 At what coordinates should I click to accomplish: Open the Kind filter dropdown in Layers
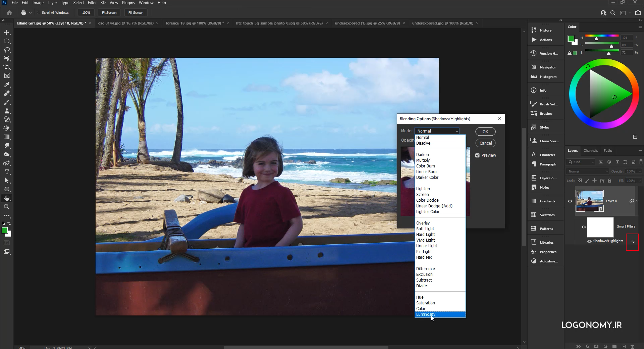pyautogui.click(x=581, y=162)
